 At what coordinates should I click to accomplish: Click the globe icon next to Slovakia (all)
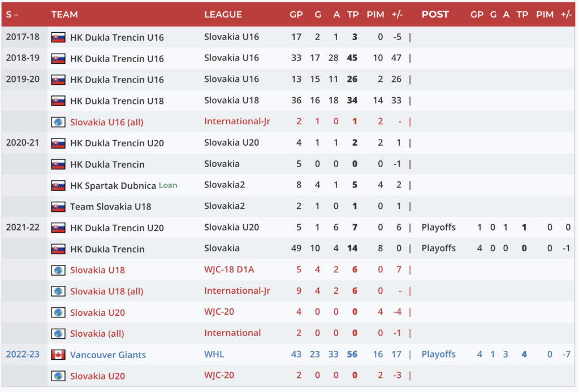58,334
